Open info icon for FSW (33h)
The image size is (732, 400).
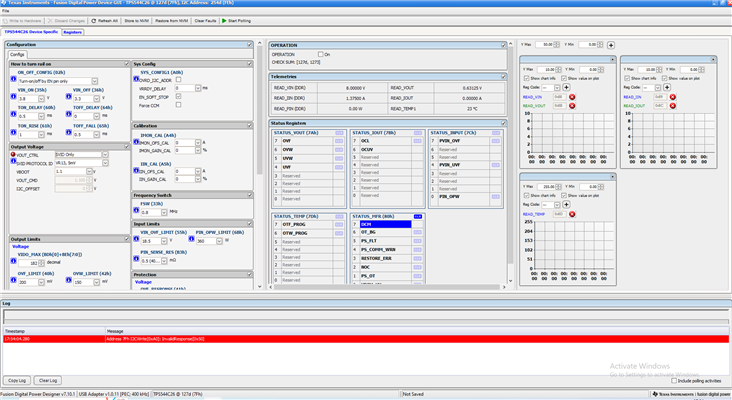[136, 211]
